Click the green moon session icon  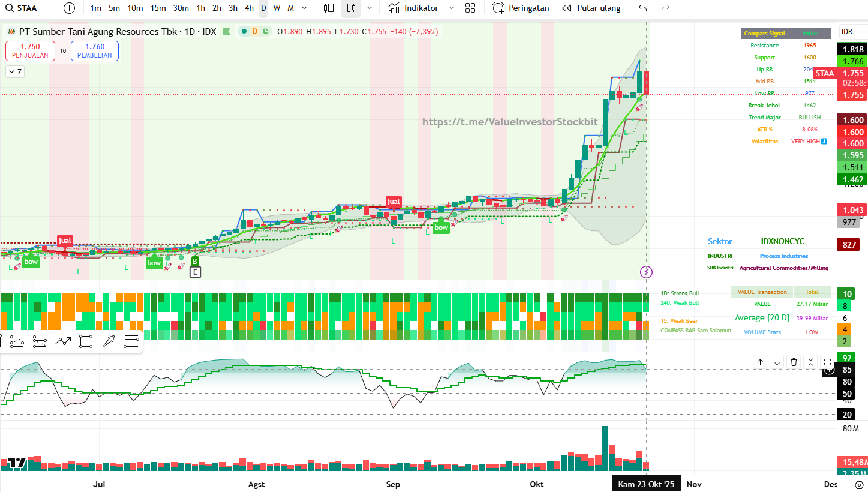point(265,31)
